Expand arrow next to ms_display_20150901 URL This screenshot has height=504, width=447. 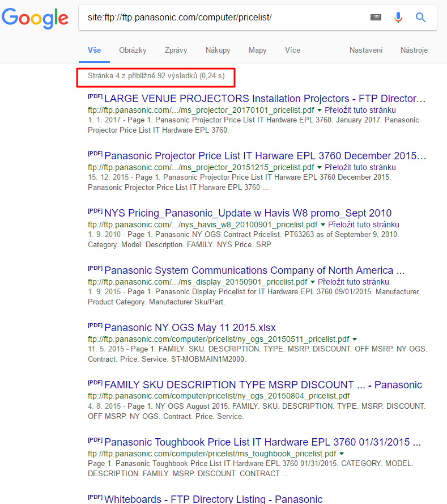[313, 282]
